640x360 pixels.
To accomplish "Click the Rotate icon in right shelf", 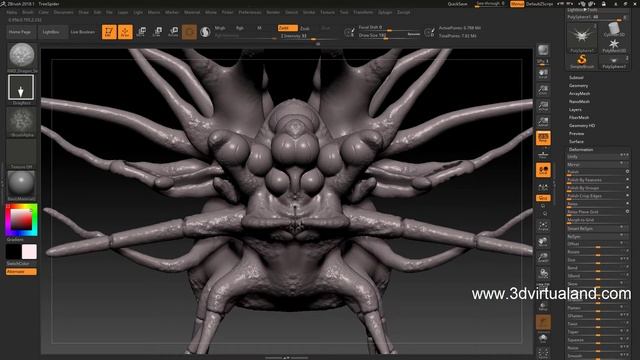I will click(543, 273).
